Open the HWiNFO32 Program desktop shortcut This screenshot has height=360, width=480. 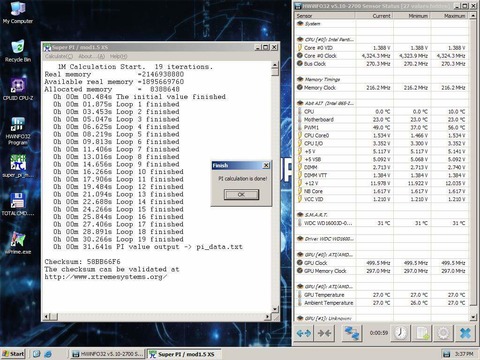point(18,131)
